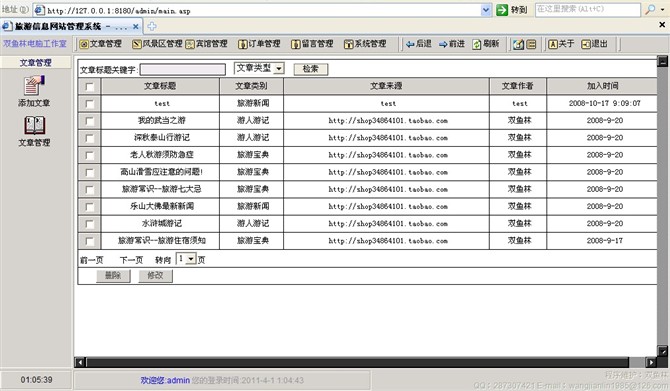The height and width of the screenshot is (391, 670).
Task: Check the box for 水浒城游记
Action: coord(89,224)
